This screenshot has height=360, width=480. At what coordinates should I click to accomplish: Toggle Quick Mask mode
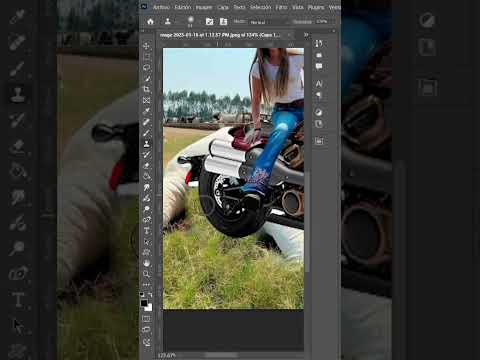coord(146,319)
